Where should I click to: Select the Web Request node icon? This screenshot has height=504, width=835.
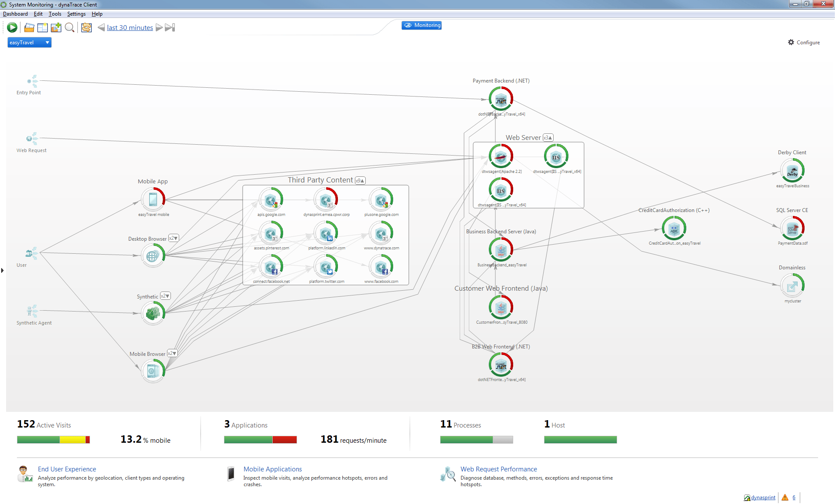(32, 139)
